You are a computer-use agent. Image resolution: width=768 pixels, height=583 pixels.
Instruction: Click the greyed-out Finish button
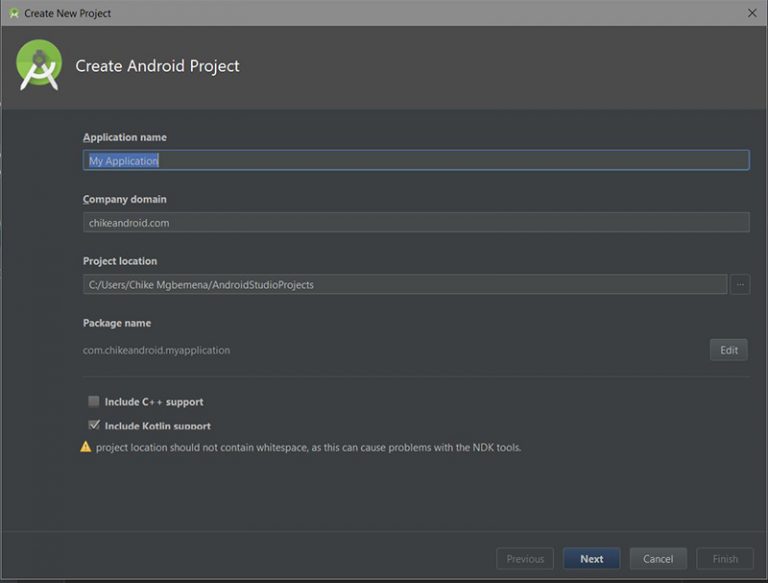(725, 559)
